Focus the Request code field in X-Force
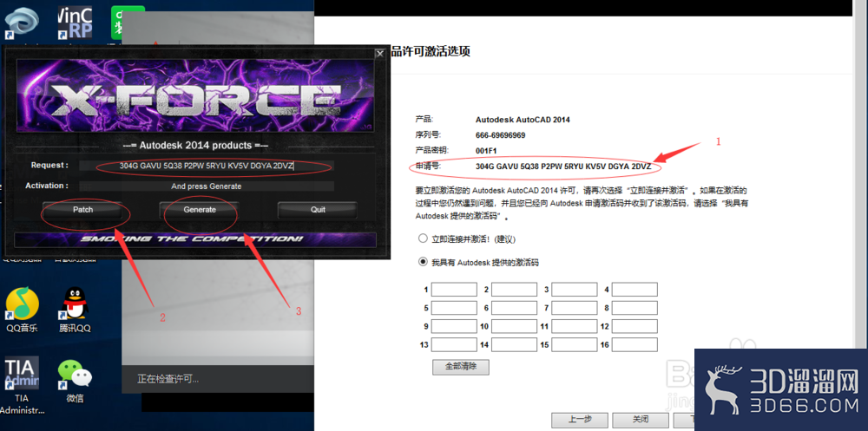 (207, 166)
